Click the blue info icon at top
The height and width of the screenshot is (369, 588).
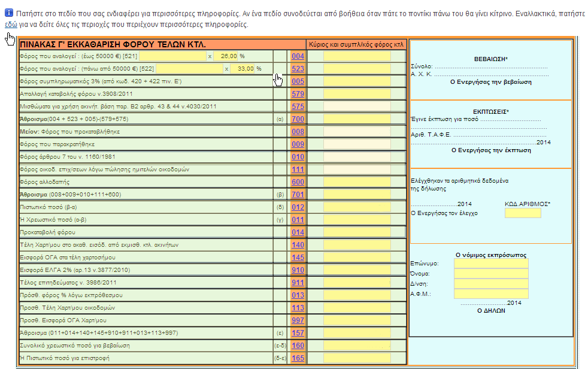click(9, 13)
